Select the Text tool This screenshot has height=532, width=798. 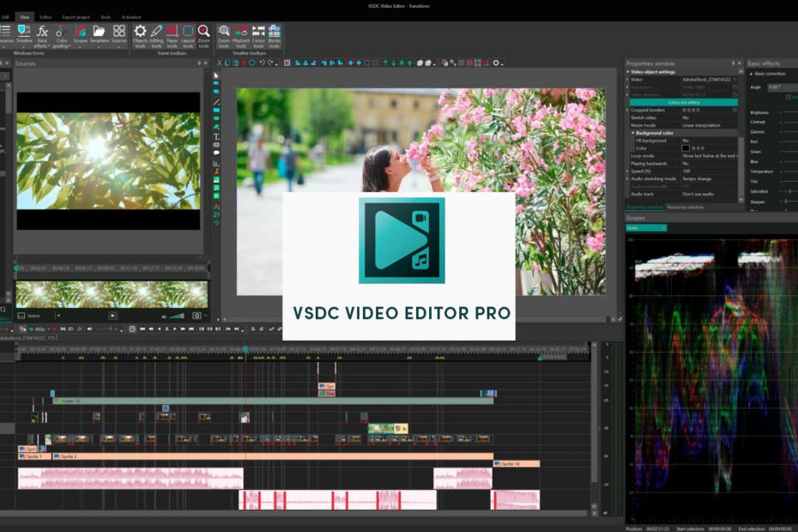216,136
